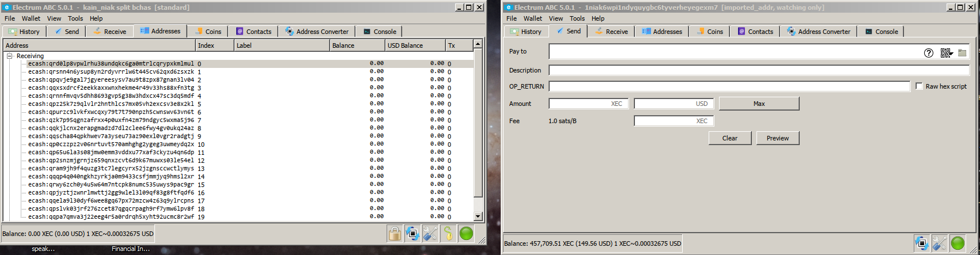Viewport: 980px width, 255px height.
Task: Open Financial In... taskbar item
Action: (x=131, y=249)
